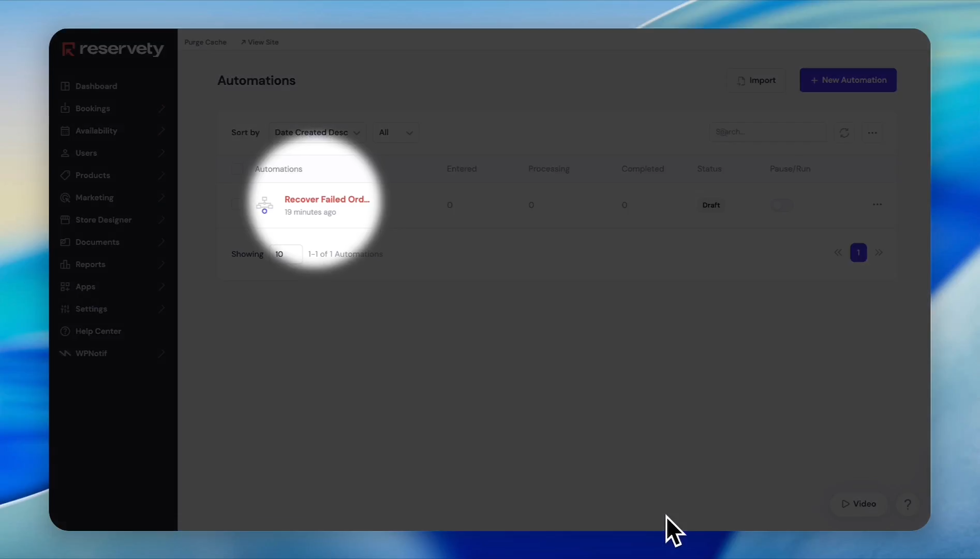Click the Purge Cache link
Viewport: 980px width, 559px height.
coord(205,42)
